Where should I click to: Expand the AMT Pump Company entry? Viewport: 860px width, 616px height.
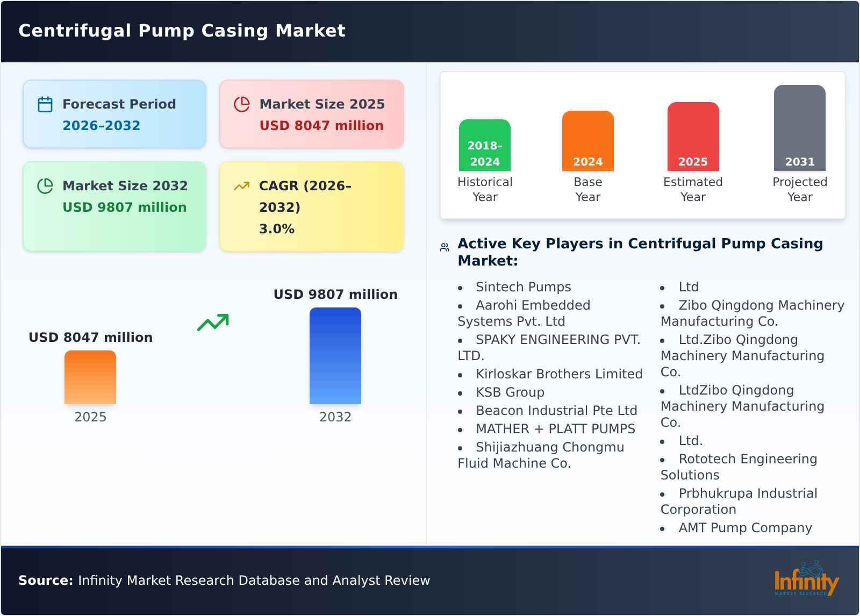point(745,527)
